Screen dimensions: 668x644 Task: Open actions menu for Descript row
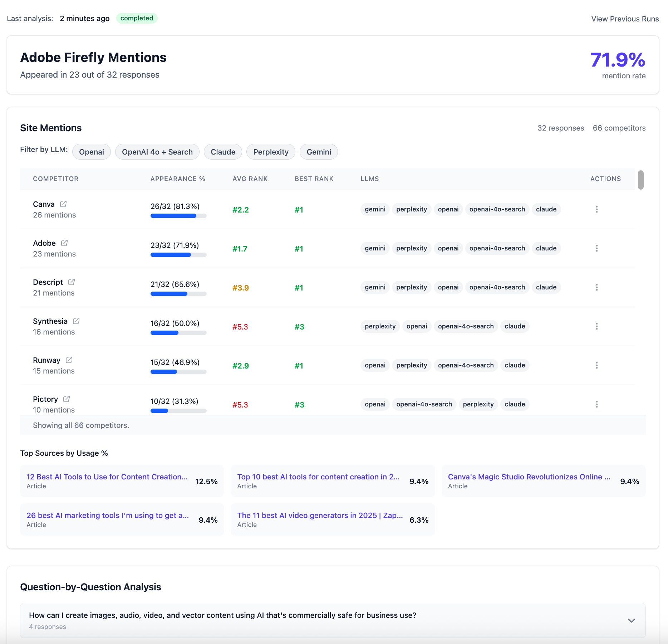click(x=596, y=287)
